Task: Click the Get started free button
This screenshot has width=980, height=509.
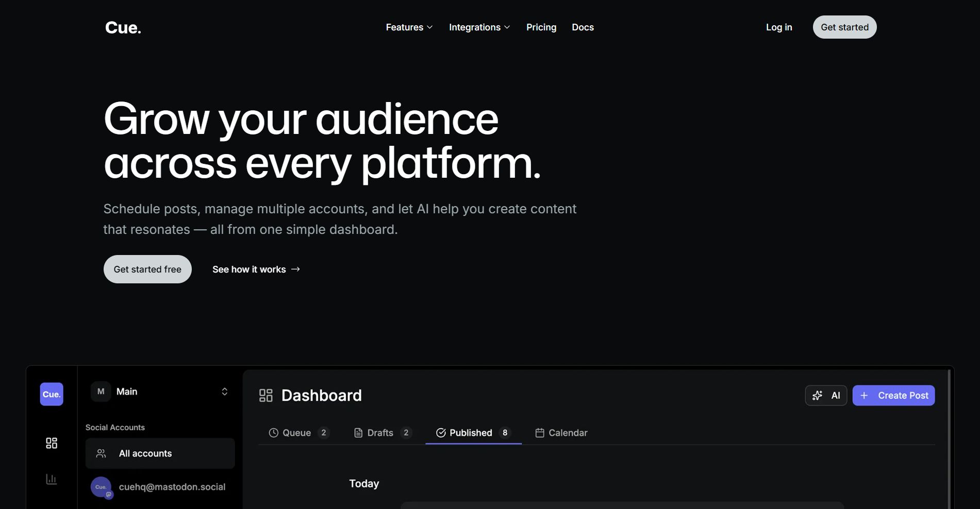Action: (147, 269)
